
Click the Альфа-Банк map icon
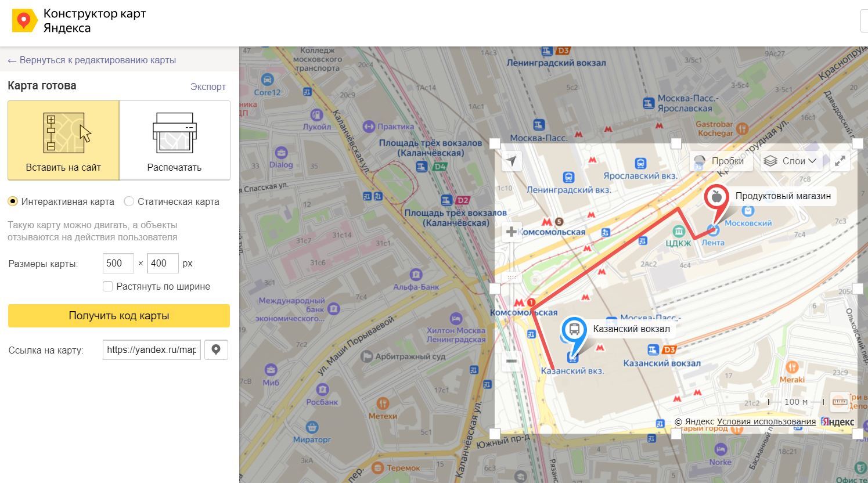416,274
